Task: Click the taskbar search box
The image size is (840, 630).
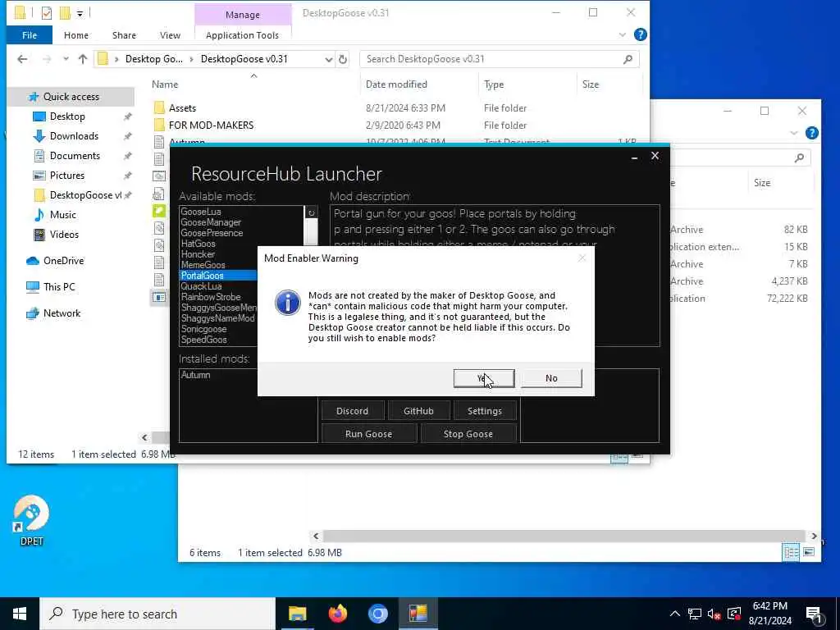Action: click(157, 614)
